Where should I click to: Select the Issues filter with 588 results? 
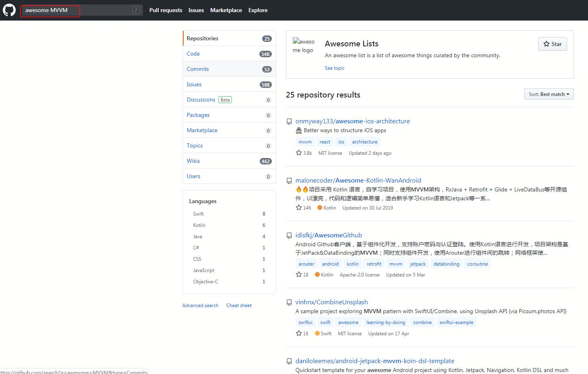coord(229,84)
